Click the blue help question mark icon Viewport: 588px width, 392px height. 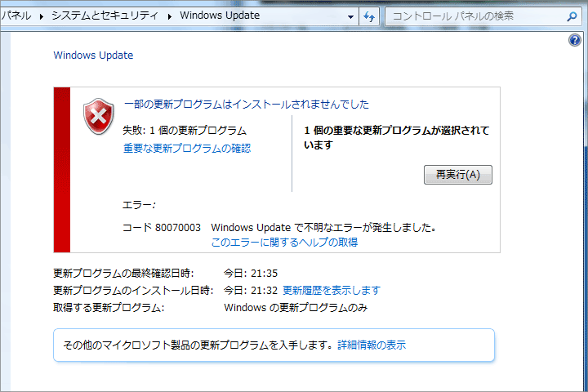tap(574, 40)
